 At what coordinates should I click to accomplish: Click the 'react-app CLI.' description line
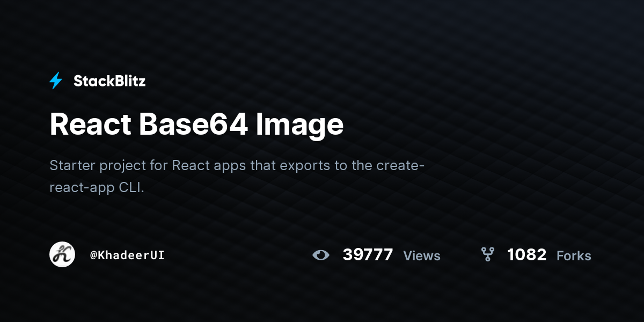(x=97, y=188)
